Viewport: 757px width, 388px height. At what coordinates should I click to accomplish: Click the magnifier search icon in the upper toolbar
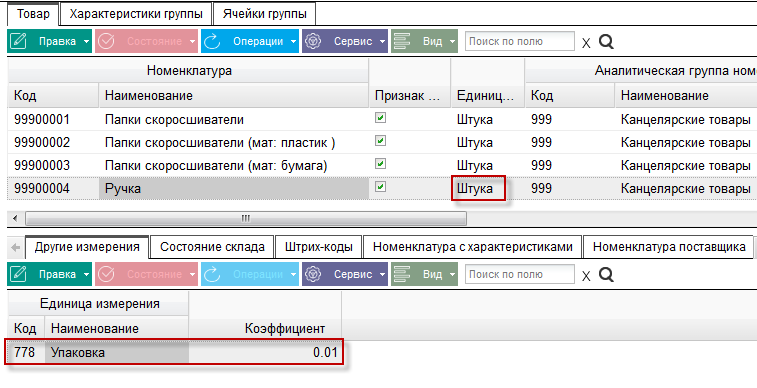click(x=606, y=42)
